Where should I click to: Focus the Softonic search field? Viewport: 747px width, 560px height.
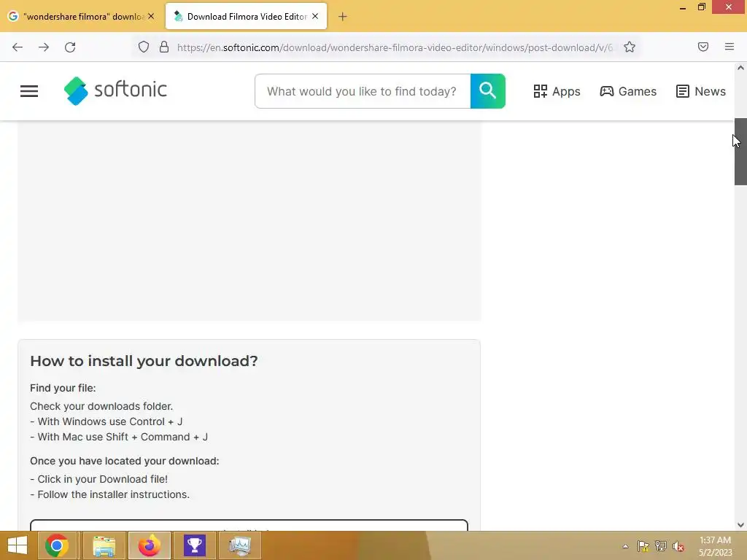point(363,91)
